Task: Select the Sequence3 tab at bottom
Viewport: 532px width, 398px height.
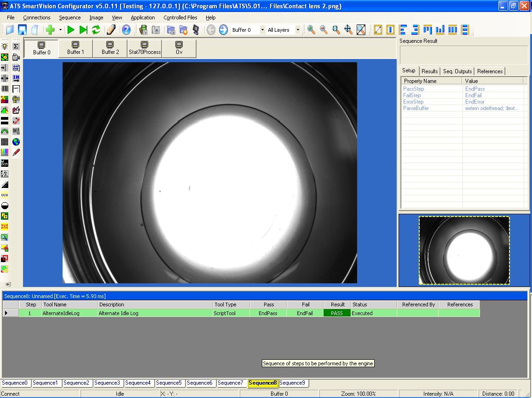Action: [107, 383]
